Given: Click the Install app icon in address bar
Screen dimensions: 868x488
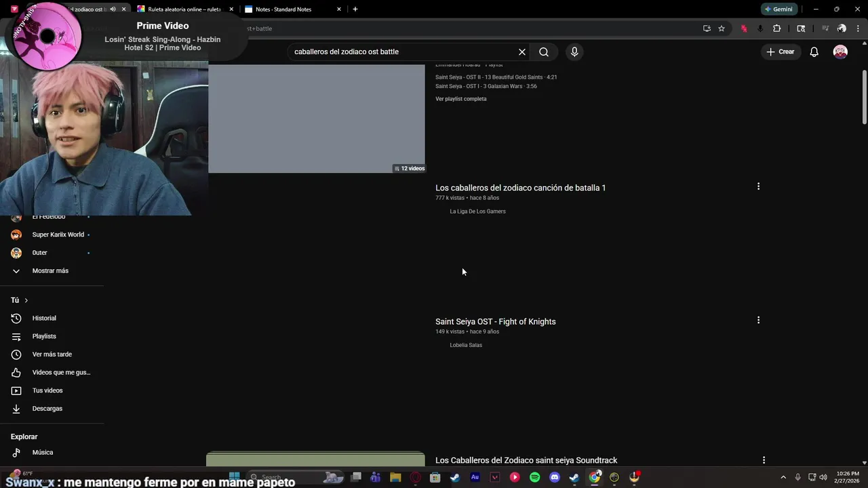Looking at the screenshot, I should point(707,28).
